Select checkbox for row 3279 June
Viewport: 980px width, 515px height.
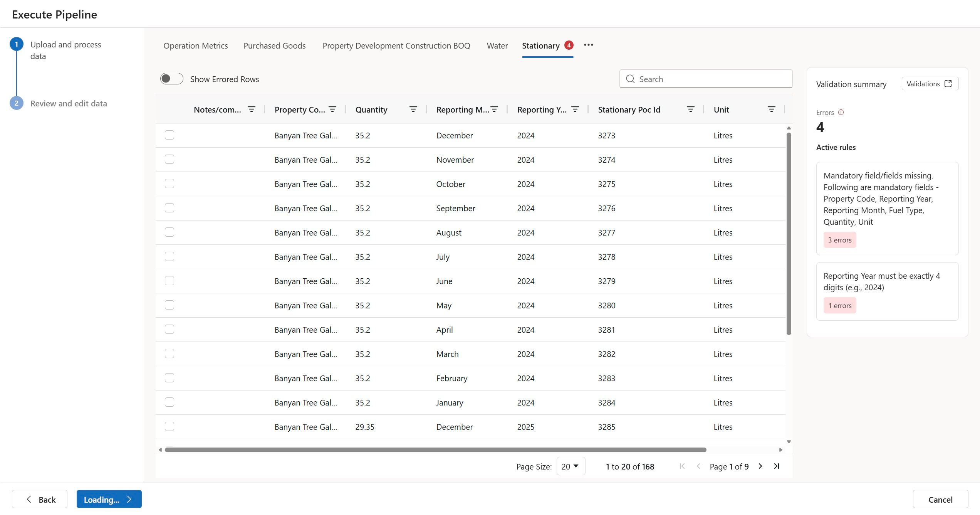169,281
